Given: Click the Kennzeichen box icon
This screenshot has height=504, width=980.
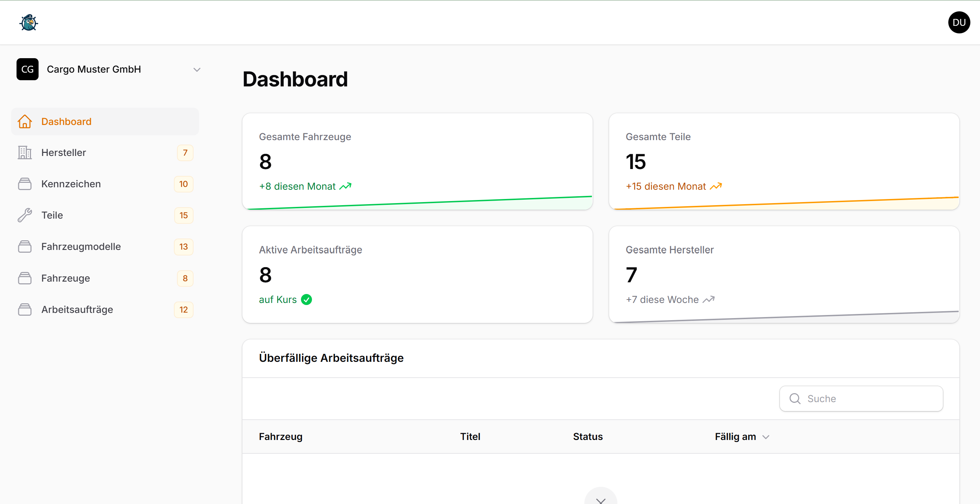Looking at the screenshot, I should [25, 184].
